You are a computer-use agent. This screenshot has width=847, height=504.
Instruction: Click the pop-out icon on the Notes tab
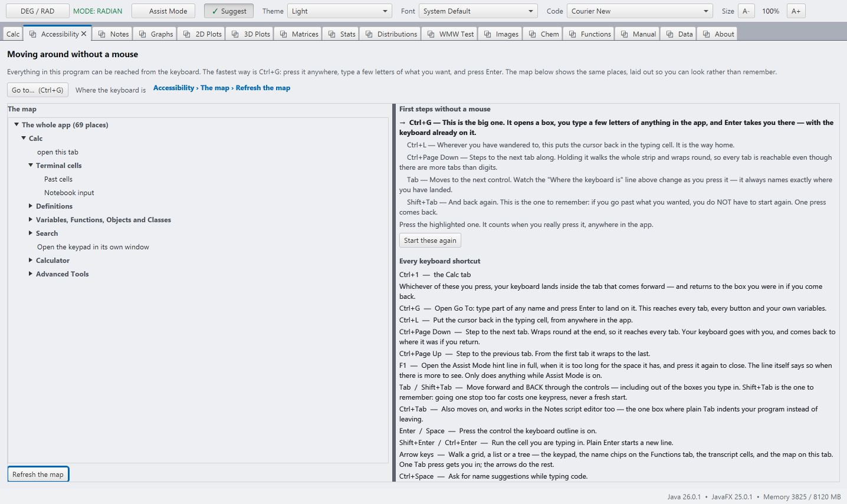pos(102,34)
